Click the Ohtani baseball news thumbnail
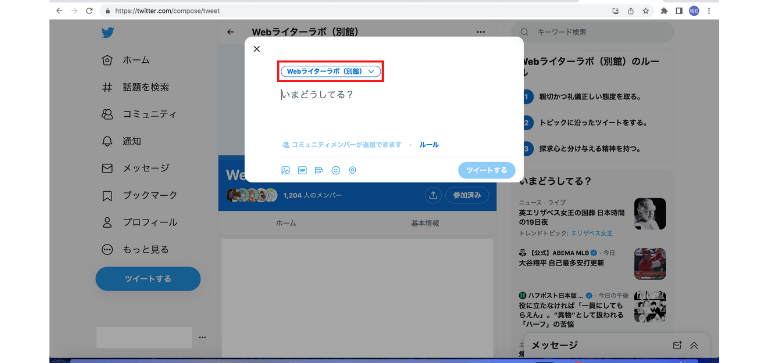This screenshot has height=363, width=768. click(x=649, y=264)
